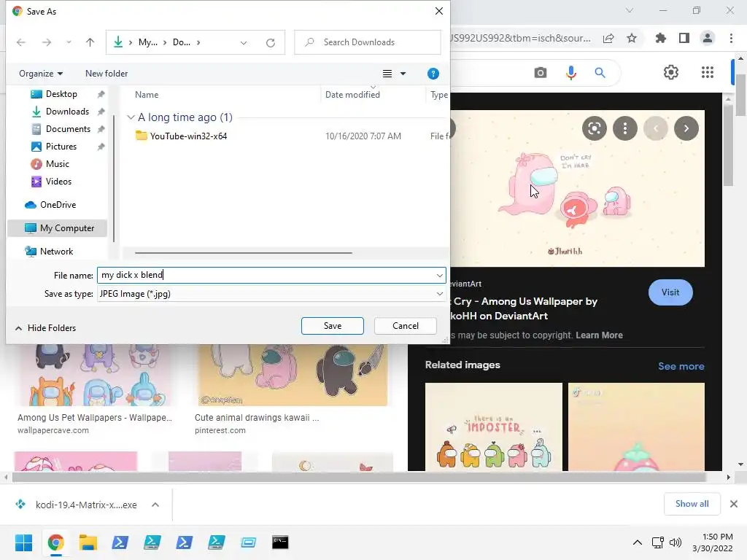The height and width of the screenshot is (560, 747).
Task: Open Windows Start menu
Action: coord(23,542)
